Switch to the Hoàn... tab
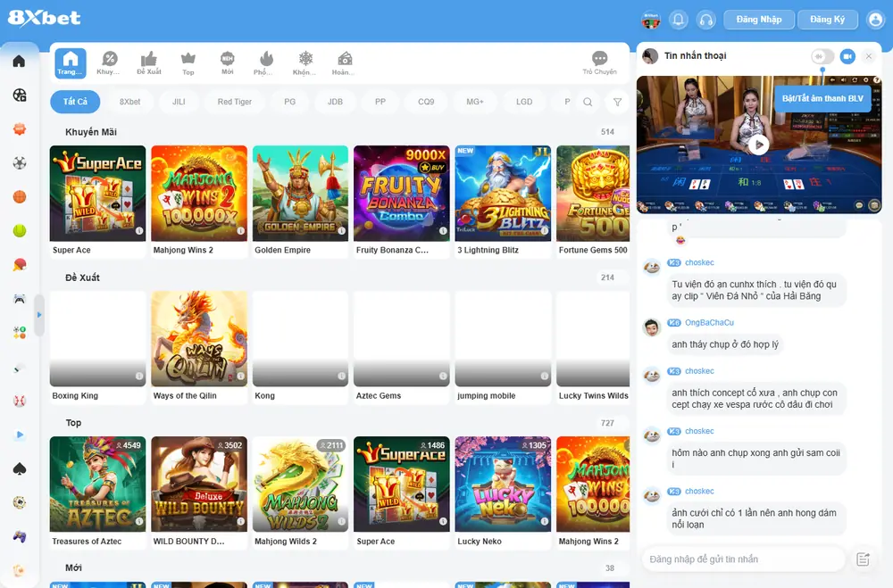The height and width of the screenshot is (588, 893). coord(344,62)
